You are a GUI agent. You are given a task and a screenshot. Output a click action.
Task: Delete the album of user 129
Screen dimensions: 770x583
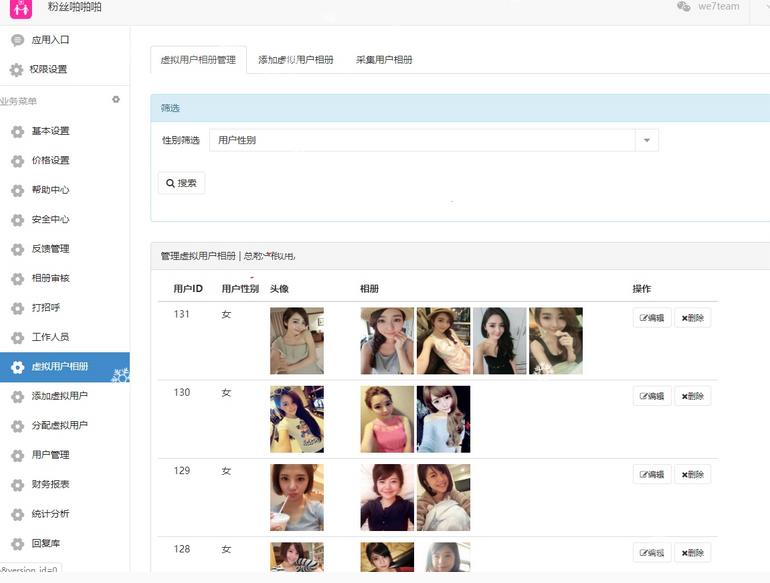click(692, 474)
